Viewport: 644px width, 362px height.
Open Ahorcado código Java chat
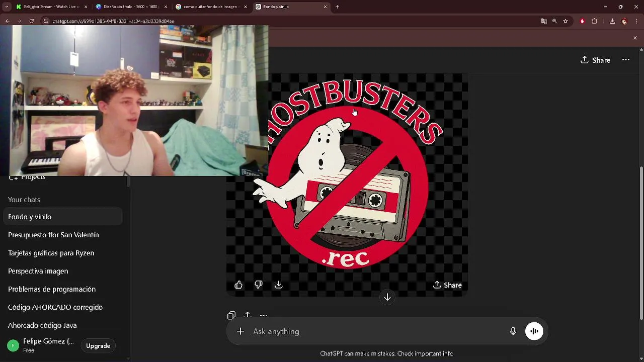pyautogui.click(x=62, y=325)
